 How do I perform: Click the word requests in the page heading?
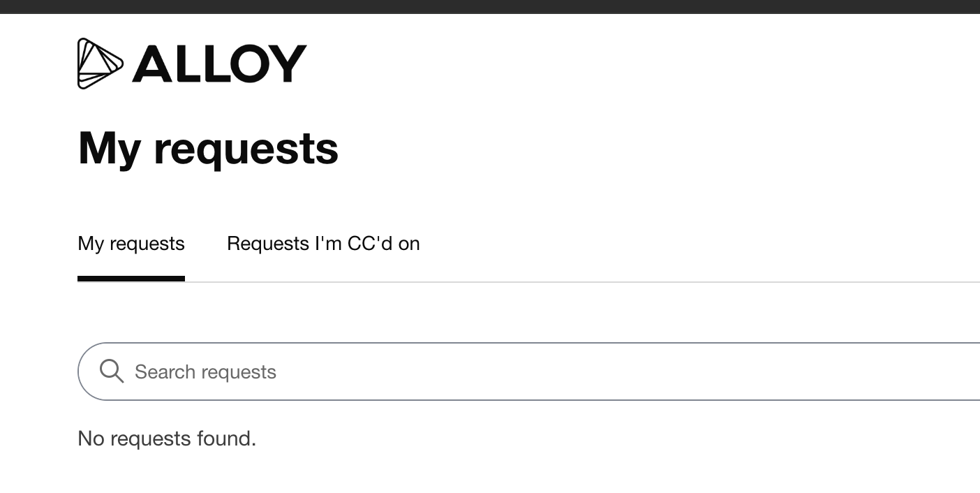(x=246, y=148)
